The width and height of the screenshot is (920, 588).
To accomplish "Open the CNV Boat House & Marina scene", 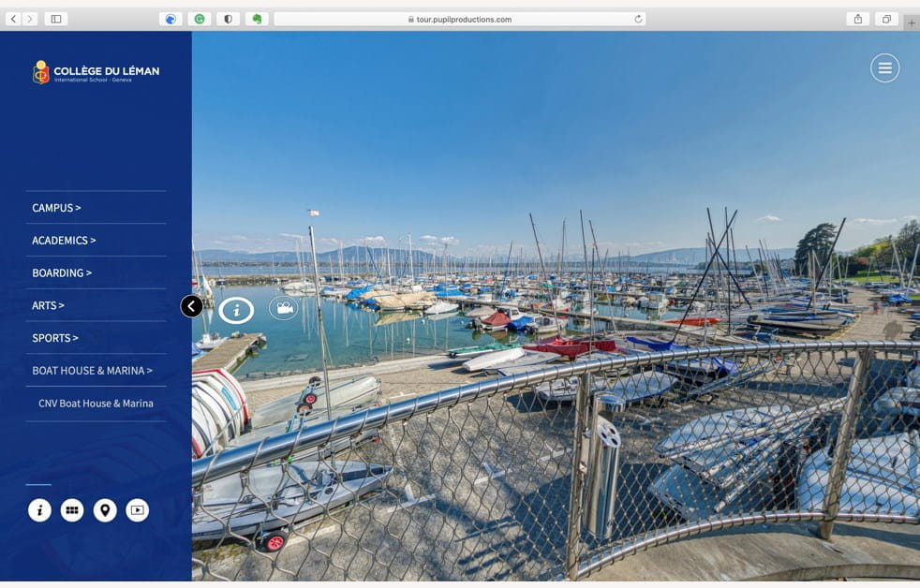I will (95, 404).
